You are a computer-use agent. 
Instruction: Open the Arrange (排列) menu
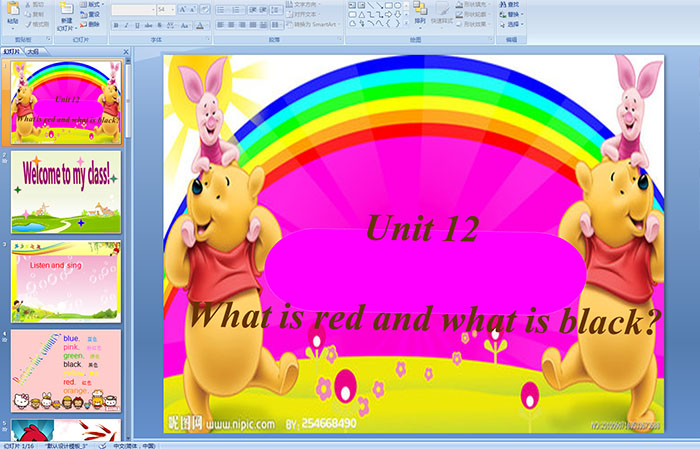tap(420, 13)
